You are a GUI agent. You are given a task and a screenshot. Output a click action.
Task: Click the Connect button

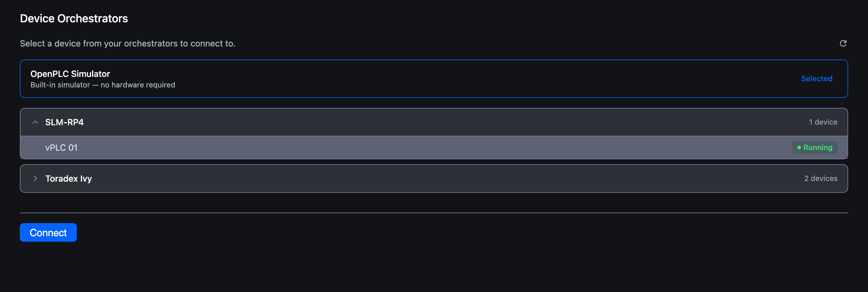48,233
